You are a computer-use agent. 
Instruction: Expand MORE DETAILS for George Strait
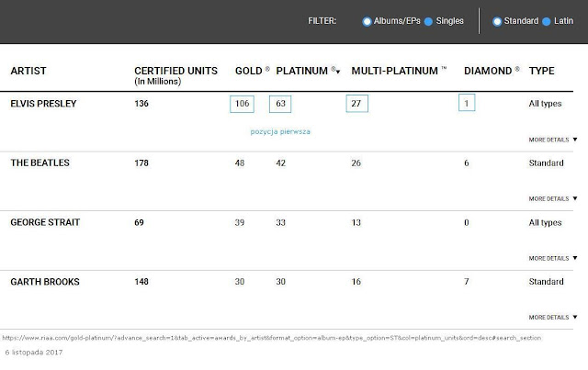pos(553,258)
